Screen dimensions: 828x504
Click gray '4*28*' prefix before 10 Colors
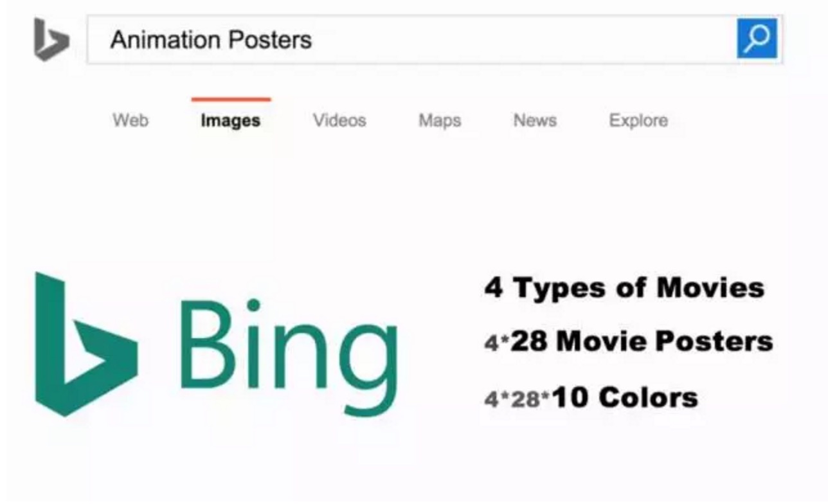[x=517, y=399]
